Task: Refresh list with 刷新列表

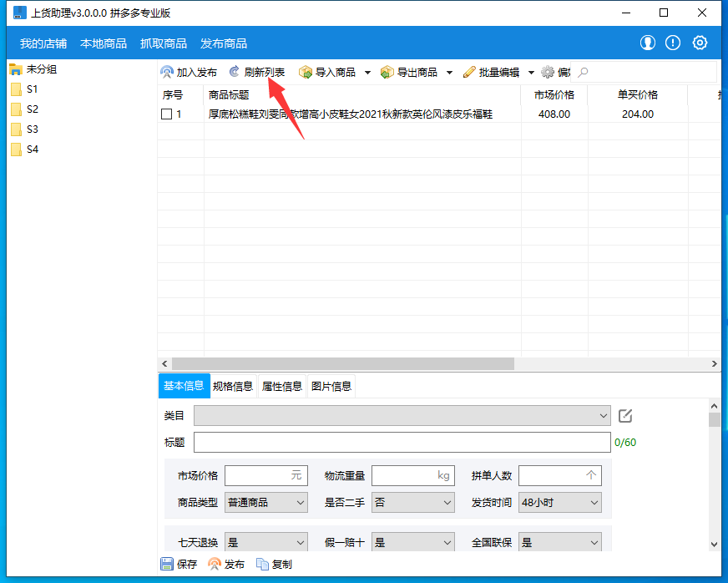Action: (x=257, y=72)
